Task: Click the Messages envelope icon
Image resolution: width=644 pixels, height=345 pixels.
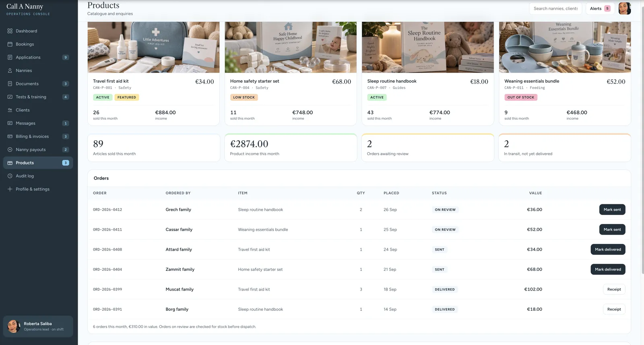Action: (x=10, y=123)
